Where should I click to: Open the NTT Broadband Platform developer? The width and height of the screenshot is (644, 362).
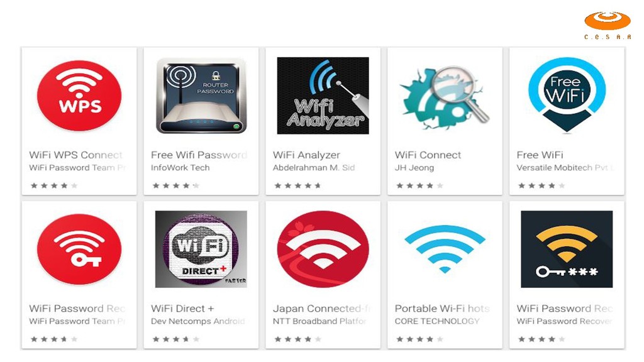(319, 321)
